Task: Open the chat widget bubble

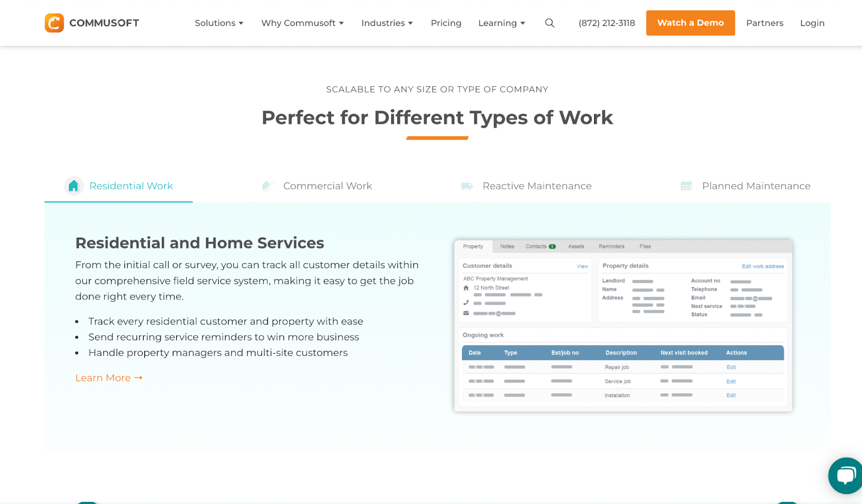Action: click(845, 476)
